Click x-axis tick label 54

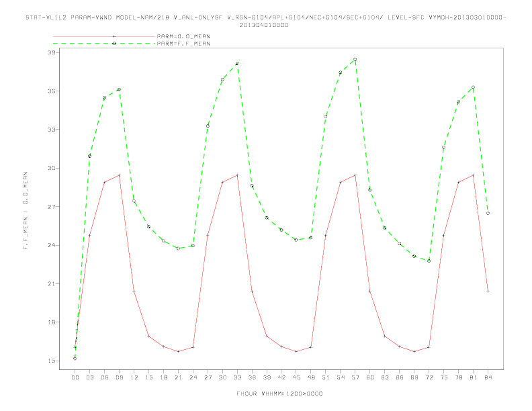341,377
